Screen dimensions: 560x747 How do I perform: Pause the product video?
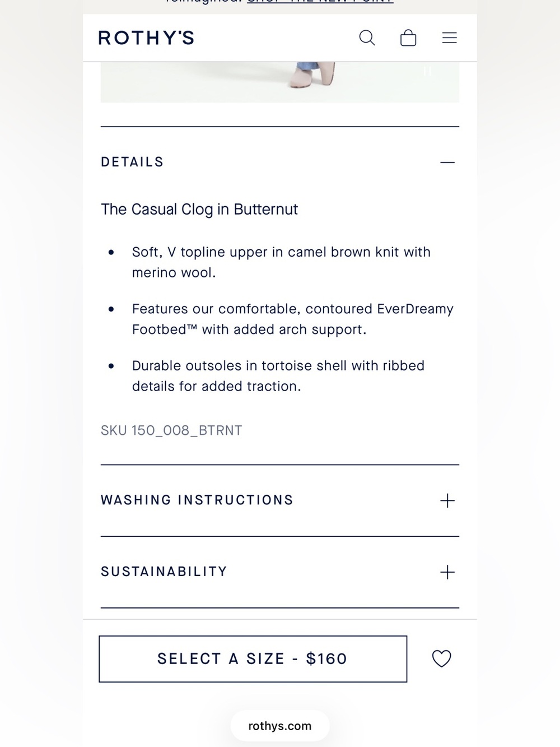(427, 71)
